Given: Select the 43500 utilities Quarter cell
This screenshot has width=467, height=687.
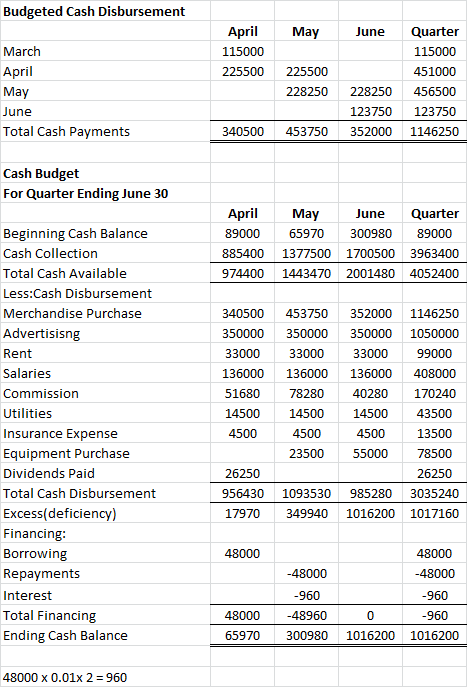Looking at the screenshot, I should pos(435,413).
